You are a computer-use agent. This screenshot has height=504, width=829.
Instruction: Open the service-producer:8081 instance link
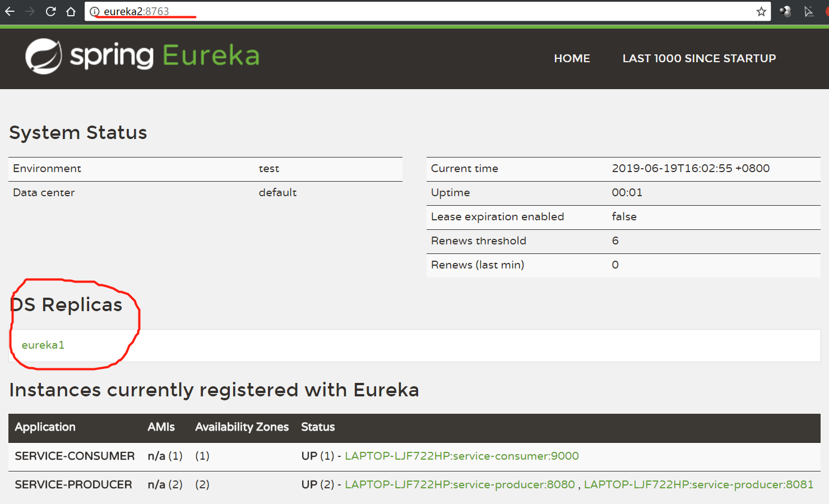pos(698,484)
